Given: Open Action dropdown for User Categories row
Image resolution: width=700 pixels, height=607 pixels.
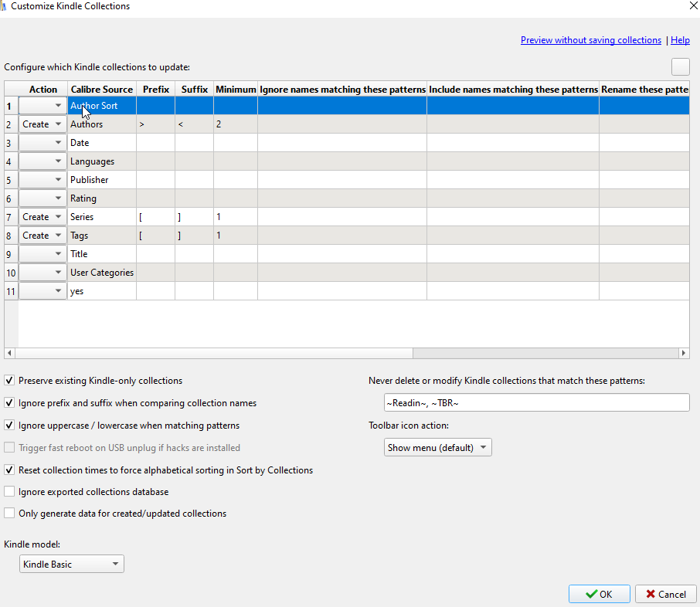Looking at the screenshot, I should click(42, 273).
